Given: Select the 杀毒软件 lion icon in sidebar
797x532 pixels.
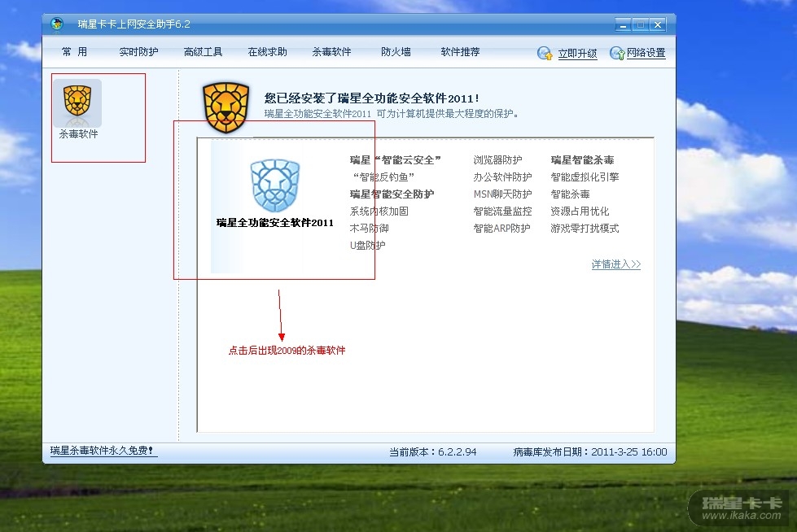Looking at the screenshot, I should (77, 102).
